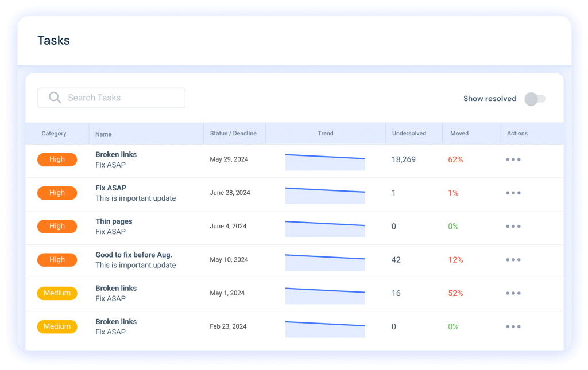Click the Moved column header
Viewport: 588px width, 370px height.
[459, 133]
